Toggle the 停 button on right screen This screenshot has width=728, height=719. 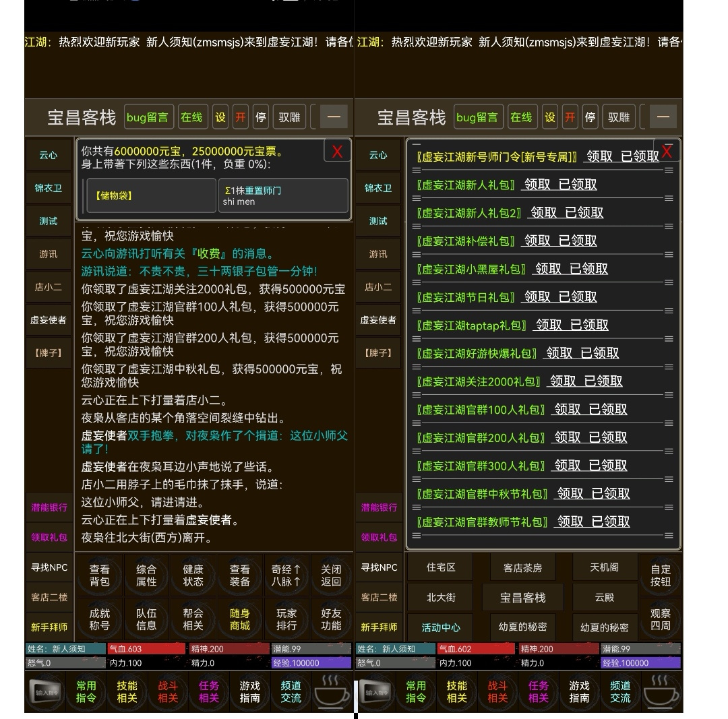tap(590, 117)
